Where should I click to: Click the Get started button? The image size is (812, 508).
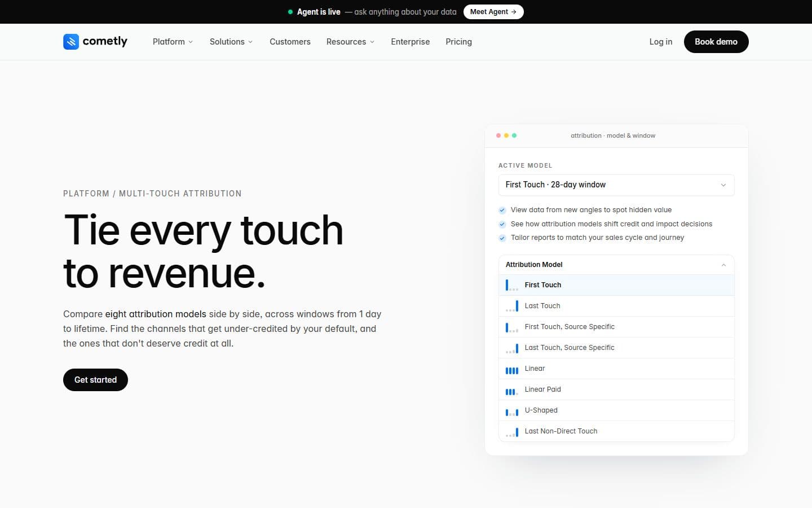[95, 380]
